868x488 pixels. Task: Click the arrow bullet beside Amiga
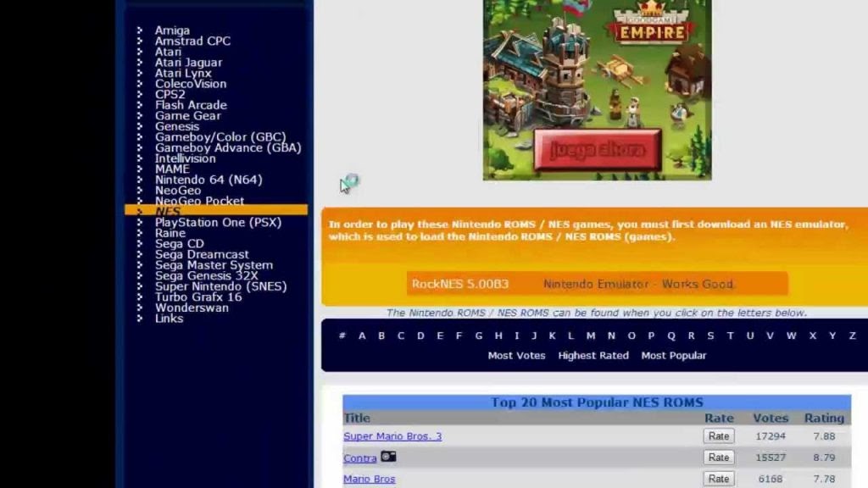(140, 30)
